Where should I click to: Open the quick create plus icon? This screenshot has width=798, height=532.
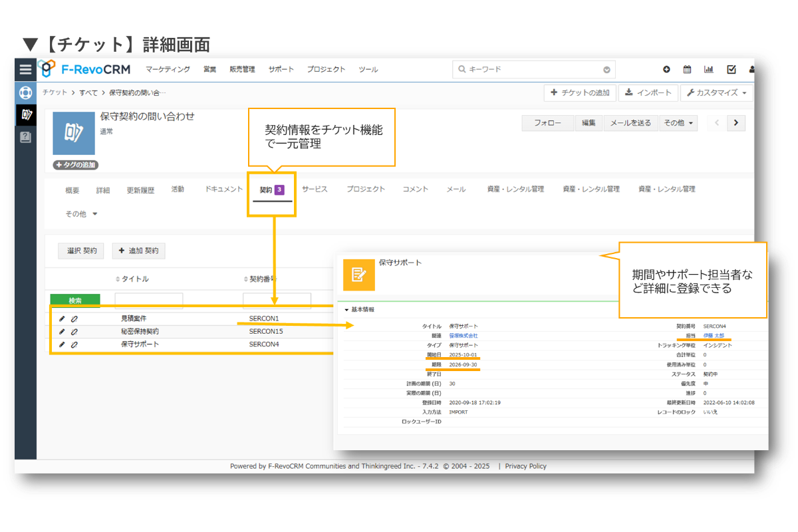point(666,69)
